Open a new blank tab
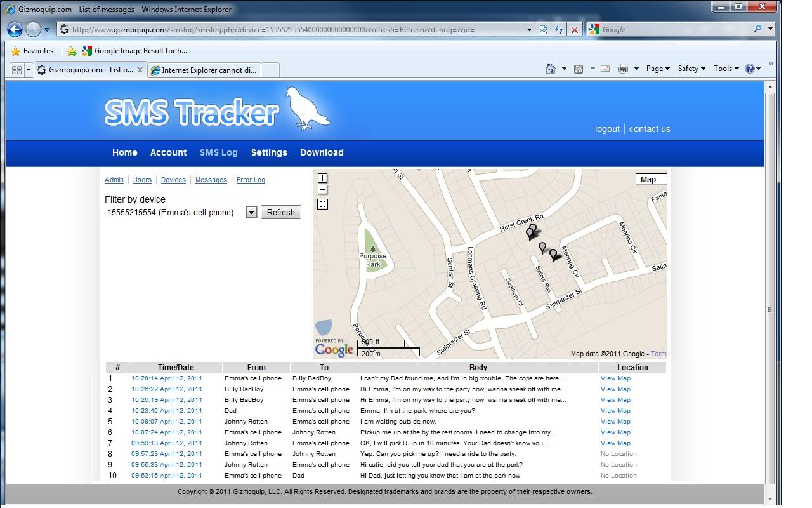The width and height of the screenshot is (812, 508). (x=270, y=70)
